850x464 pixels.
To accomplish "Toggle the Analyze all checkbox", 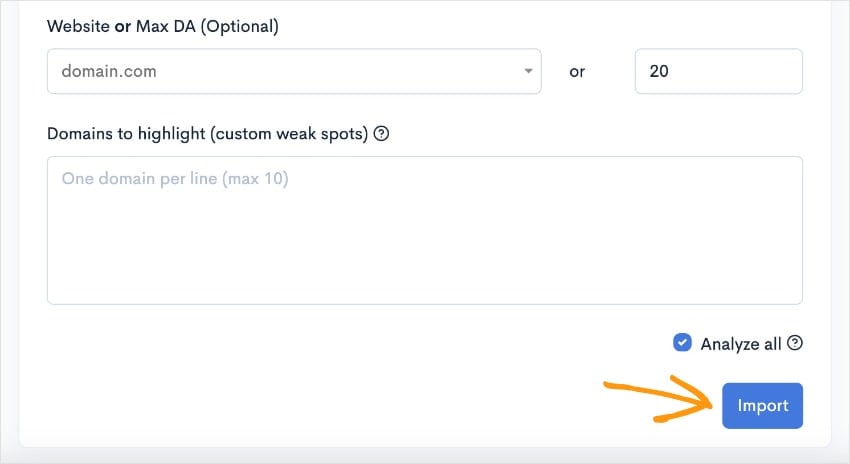I will [682, 343].
